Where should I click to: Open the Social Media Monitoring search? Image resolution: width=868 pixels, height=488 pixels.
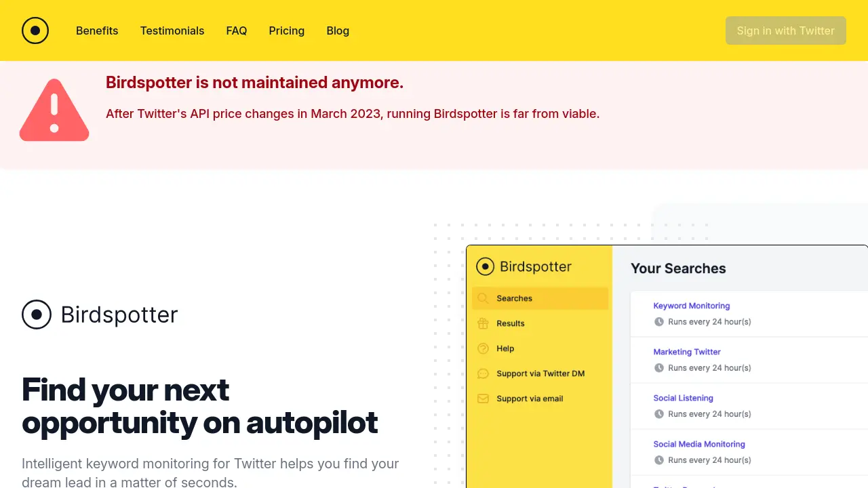point(699,444)
